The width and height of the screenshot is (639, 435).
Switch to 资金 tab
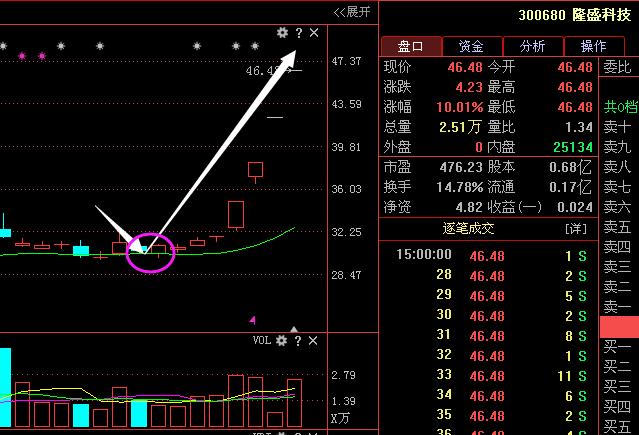[x=472, y=46]
